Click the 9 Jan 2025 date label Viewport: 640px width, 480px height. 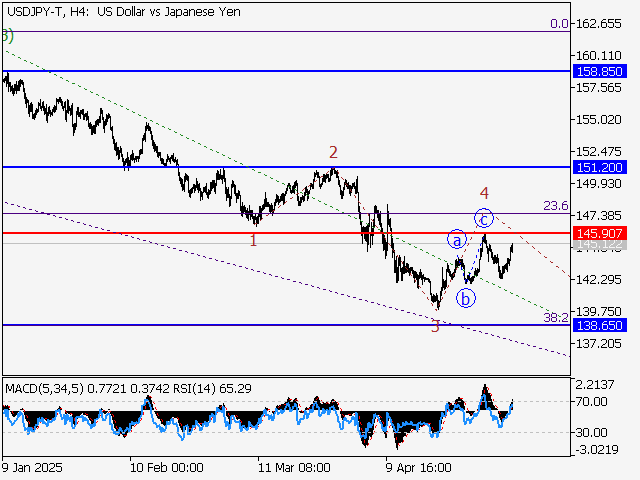[34, 467]
